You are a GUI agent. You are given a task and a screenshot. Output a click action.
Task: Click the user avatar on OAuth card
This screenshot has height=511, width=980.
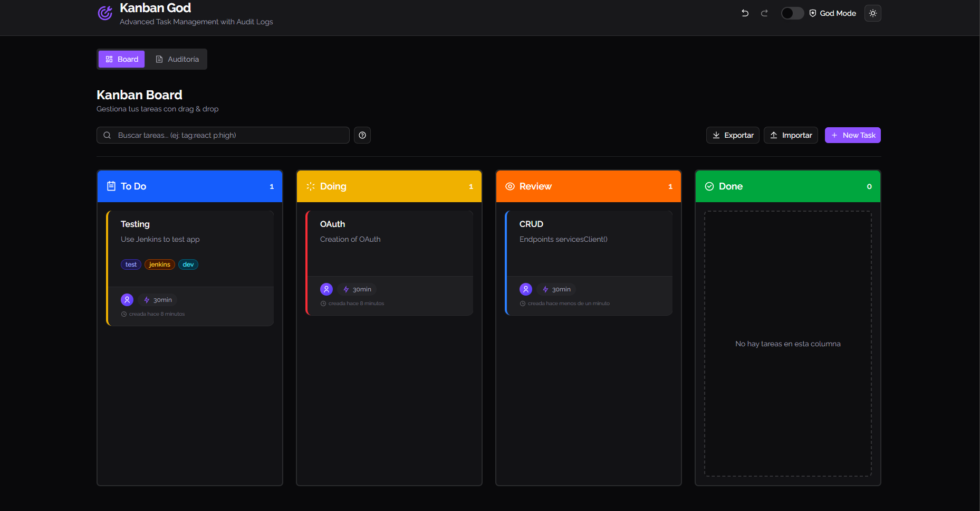point(326,289)
